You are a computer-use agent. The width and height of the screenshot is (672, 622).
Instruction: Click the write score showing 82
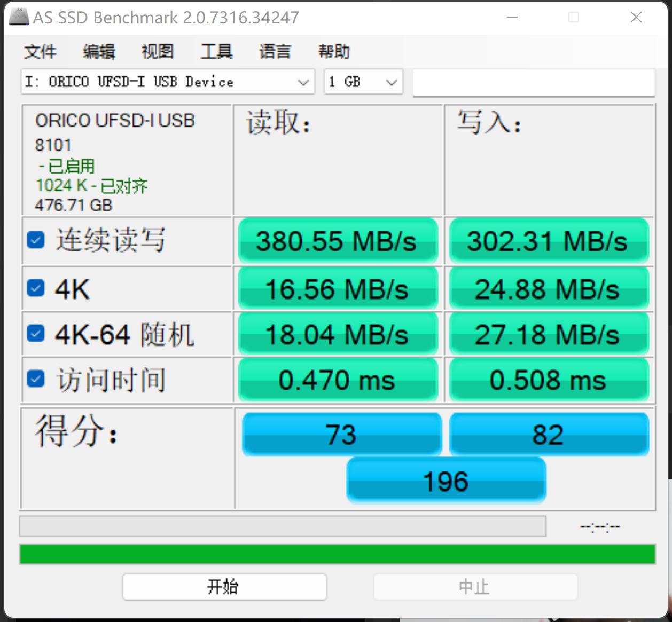coord(549,434)
